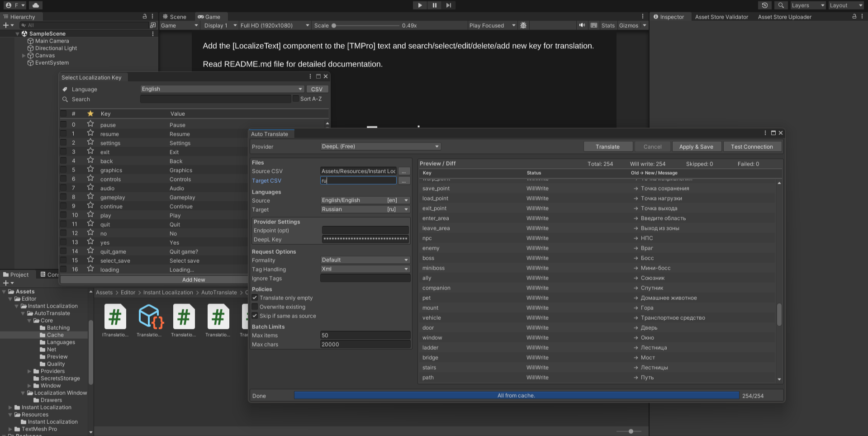Enable Overwrite existing policy
This screenshot has width=868, height=436.
255,307
